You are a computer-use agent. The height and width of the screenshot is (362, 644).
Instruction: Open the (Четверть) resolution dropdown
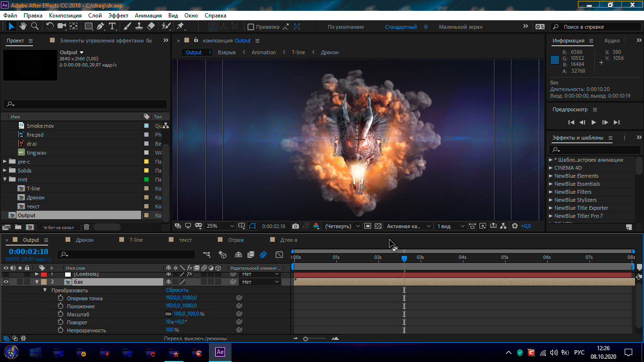pyautogui.click(x=342, y=226)
